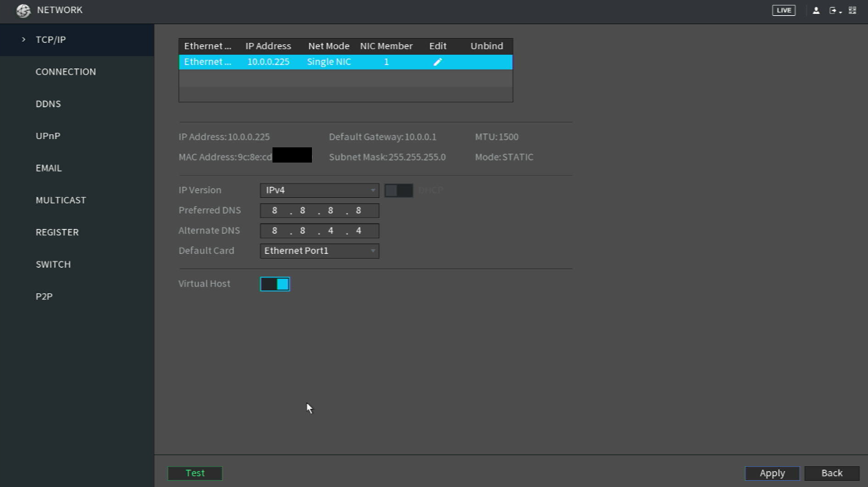Open the user account icon
Viewport: 868px width, 487px height.
coord(816,10)
